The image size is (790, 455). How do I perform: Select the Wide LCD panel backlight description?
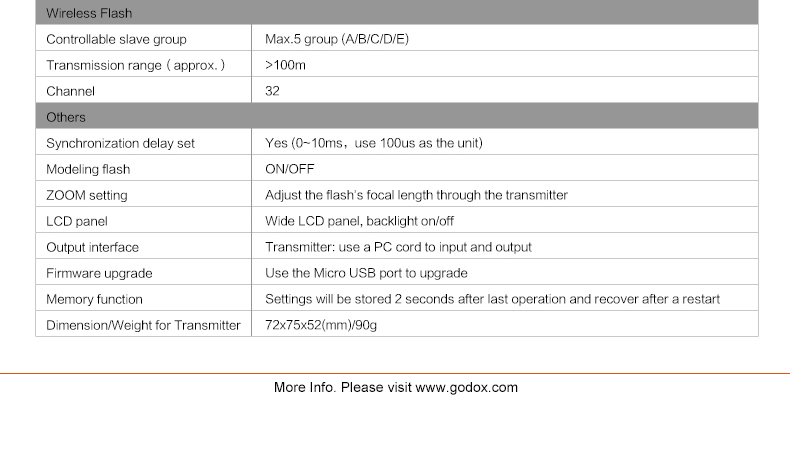pyautogui.click(x=359, y=221)
